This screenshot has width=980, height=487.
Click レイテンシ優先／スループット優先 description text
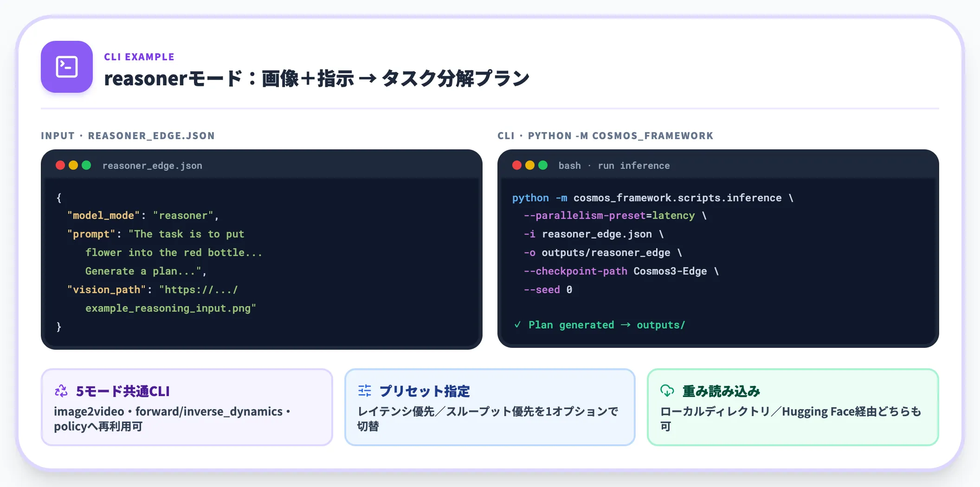click(488, 419)
